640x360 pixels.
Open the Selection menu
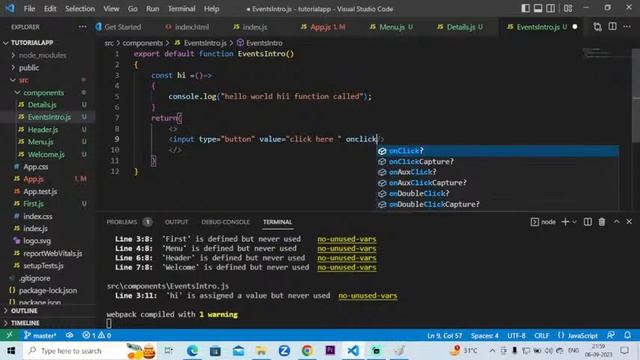pyautogui.click(x=80, y=9)
